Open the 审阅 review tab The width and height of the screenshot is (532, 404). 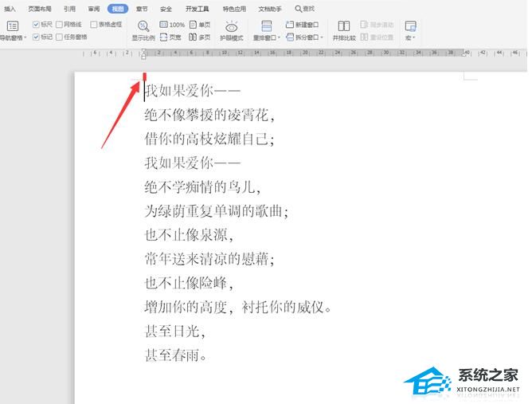point(94,9)
